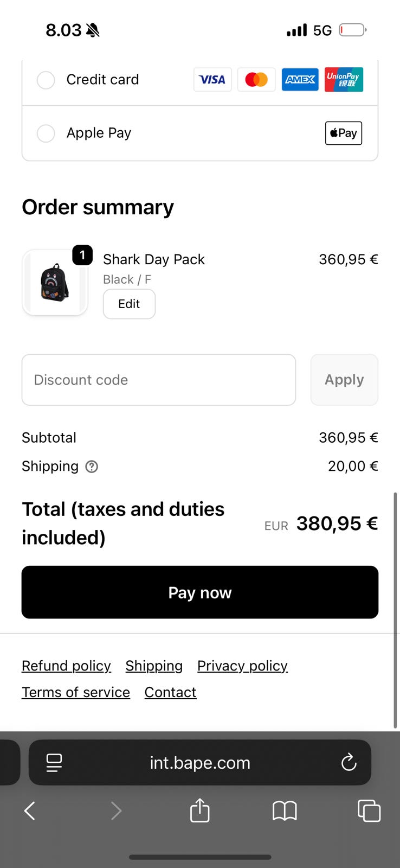This screenshot has height=868, width=400.
Task: Click the Apple Pay badge icon
Action: point(344,133)
